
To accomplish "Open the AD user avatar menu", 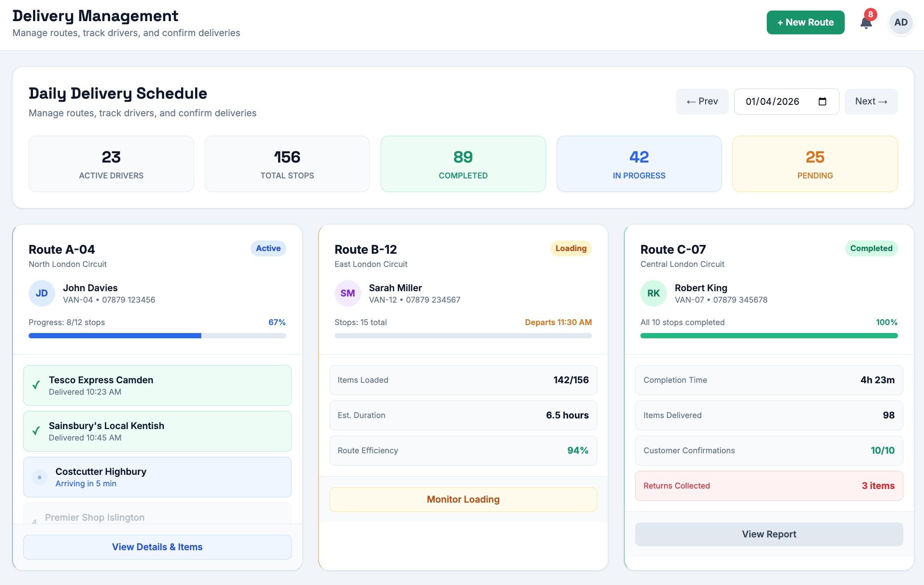I will click(x=900, y=22).
